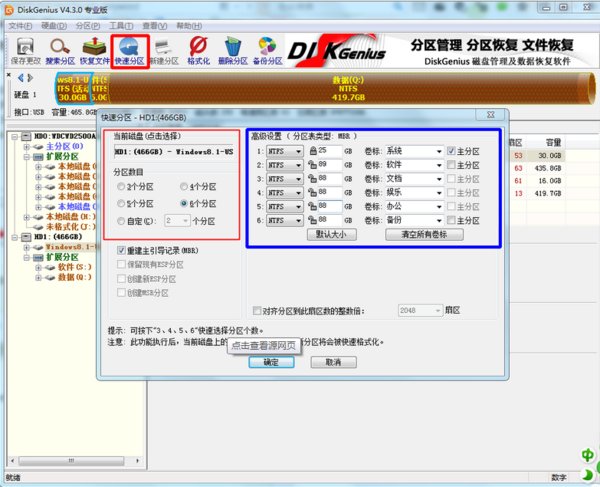
Task: Open the Search Partitions (搜索分区) tool
Action: 60,51
